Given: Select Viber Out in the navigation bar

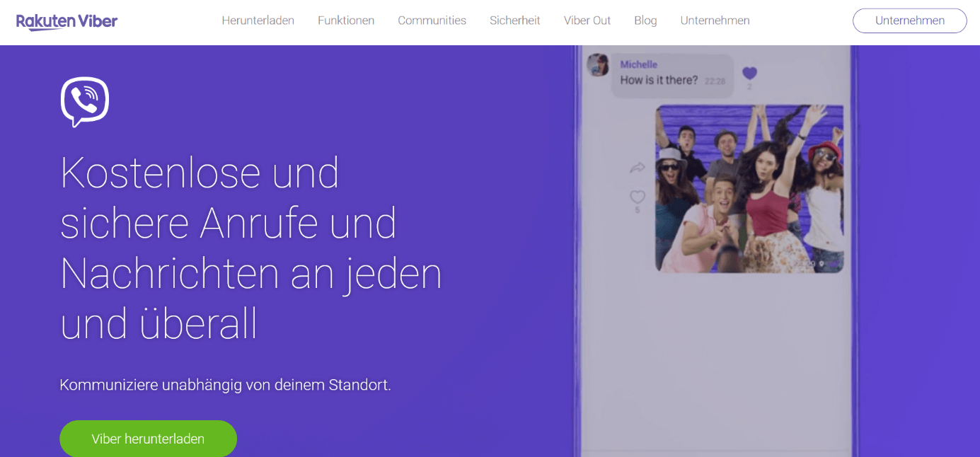Looking at the screenshot, I should pyautogui.click(x=587, y=21).
